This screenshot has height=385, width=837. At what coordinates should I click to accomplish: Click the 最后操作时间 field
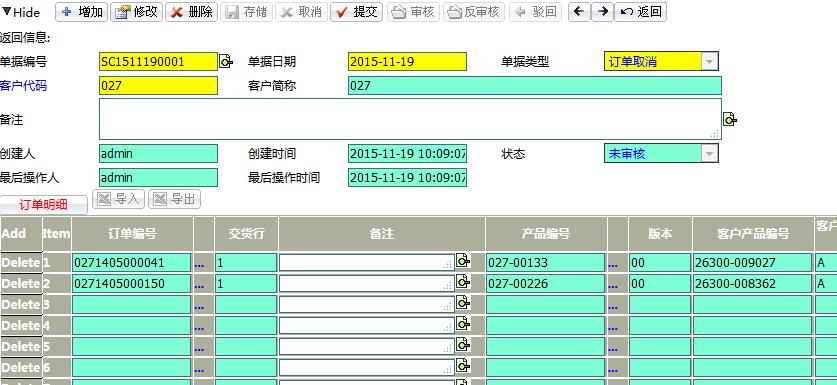(407, 177)
